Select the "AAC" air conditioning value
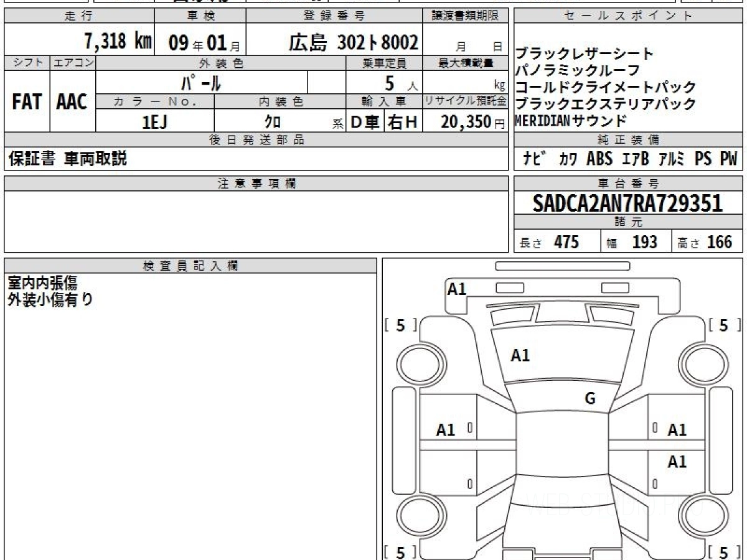 (72, 101)
